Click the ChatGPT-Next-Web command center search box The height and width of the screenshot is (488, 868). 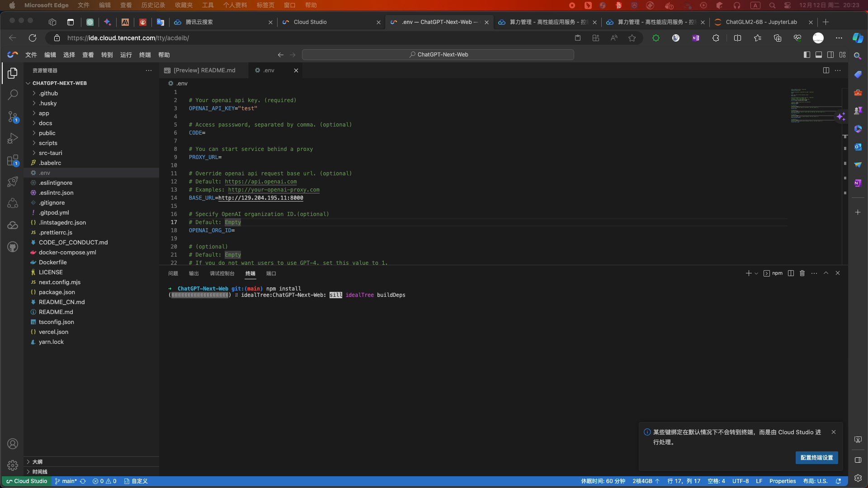click(x=438, y=55)
